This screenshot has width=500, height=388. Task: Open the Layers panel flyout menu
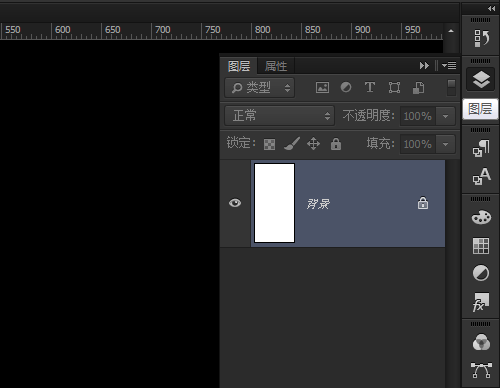pos(449,66)
